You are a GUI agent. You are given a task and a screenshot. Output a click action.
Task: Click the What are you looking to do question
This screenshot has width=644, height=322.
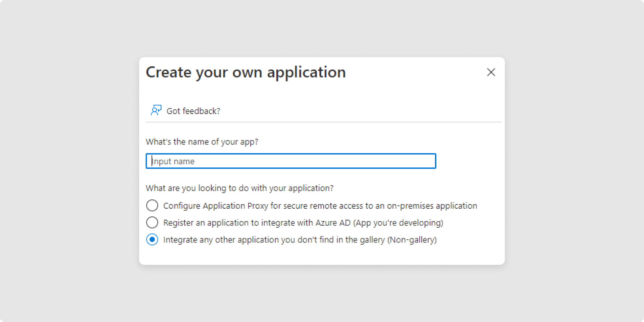[x=239, y=188]
